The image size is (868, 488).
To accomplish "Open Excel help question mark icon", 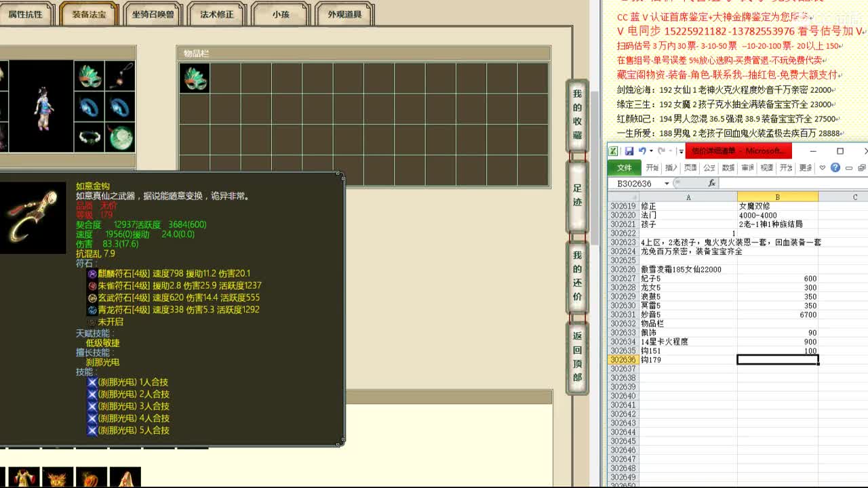I will pos(835,167).
